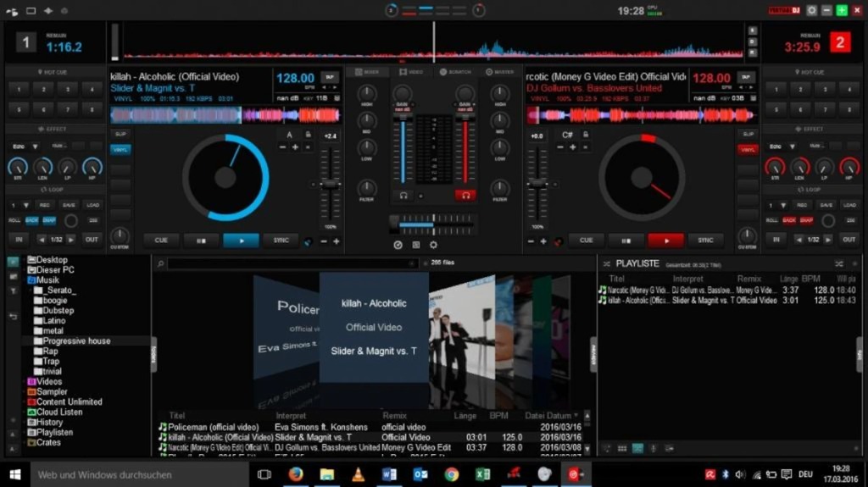Toggle loop SNAP on the left deck
The height and width of the screenshot is (487, 868).
pos(49,220)
